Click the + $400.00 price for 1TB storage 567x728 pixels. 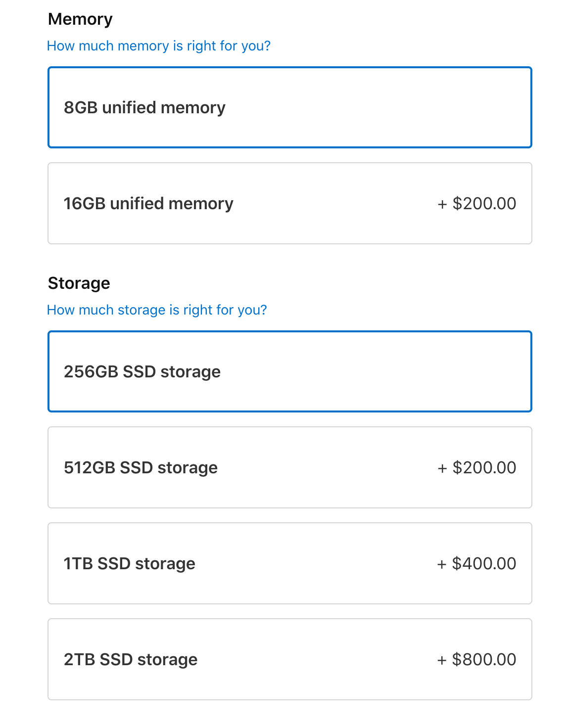[477, 563]
